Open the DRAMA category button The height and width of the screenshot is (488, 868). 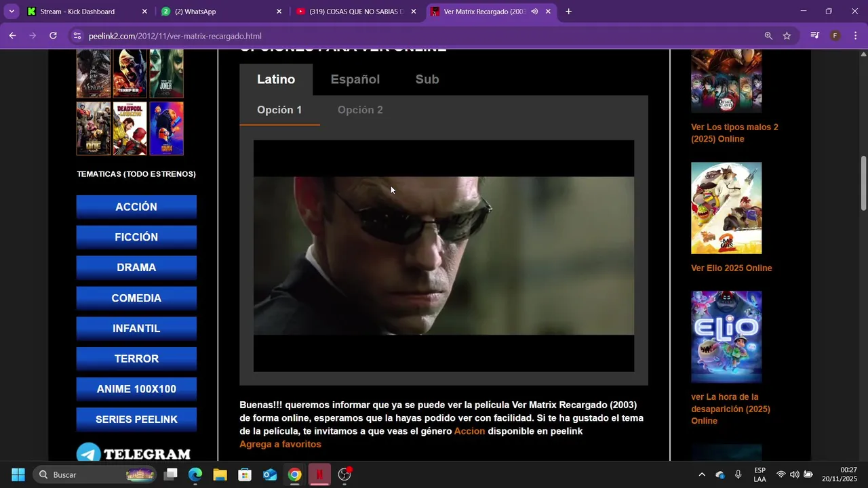pyautogui.click(x=136, y=268)
